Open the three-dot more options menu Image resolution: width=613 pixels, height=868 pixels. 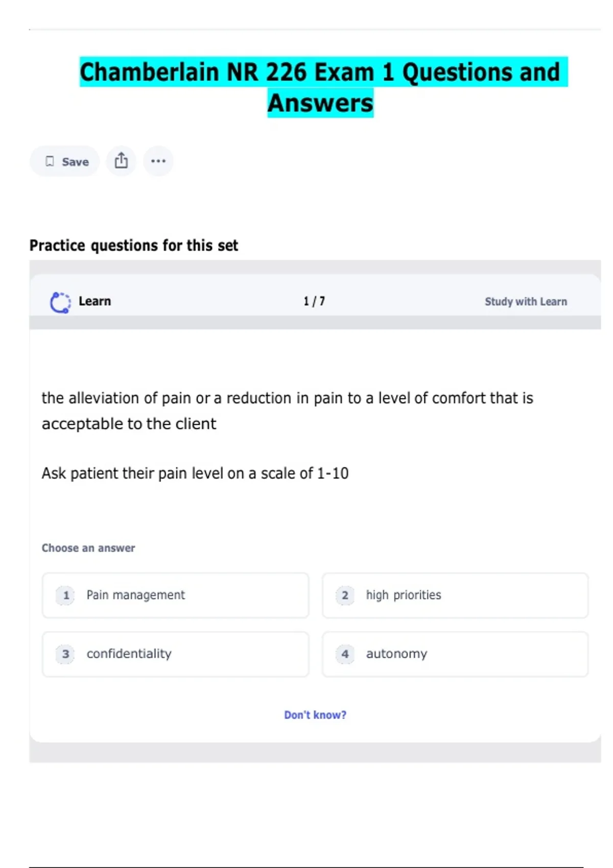[x=158, y=161]
